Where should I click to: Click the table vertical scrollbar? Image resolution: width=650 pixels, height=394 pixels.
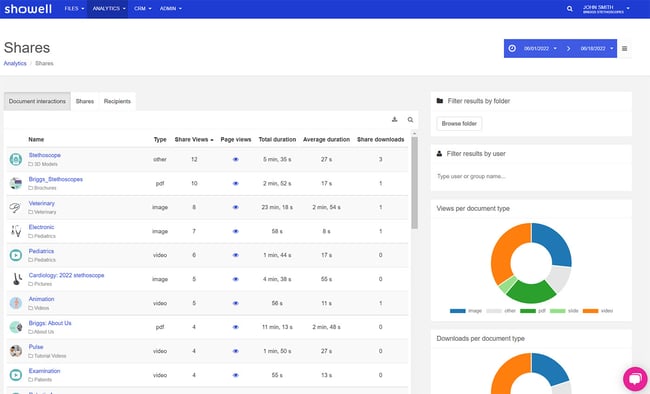coord(414,182)
